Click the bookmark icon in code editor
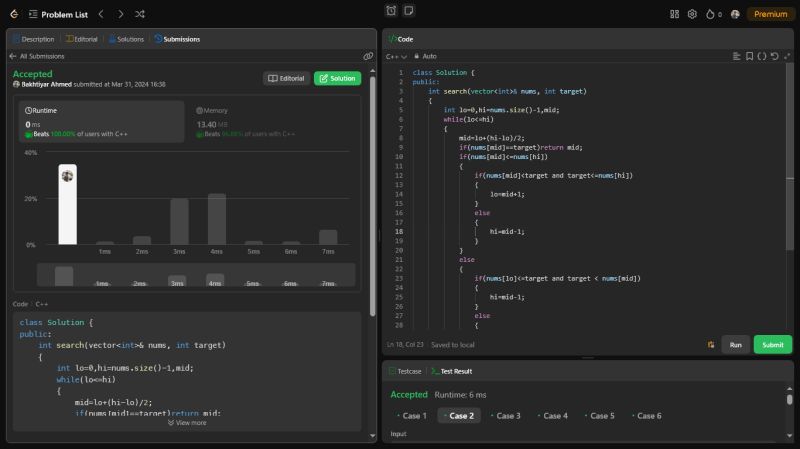Viewport: 800px width, 449px height. click(749, 56)
